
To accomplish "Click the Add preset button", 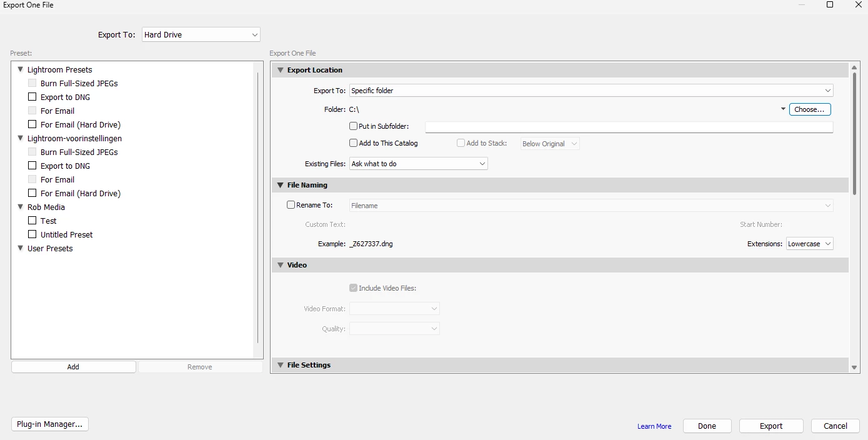I will (74, 367).
